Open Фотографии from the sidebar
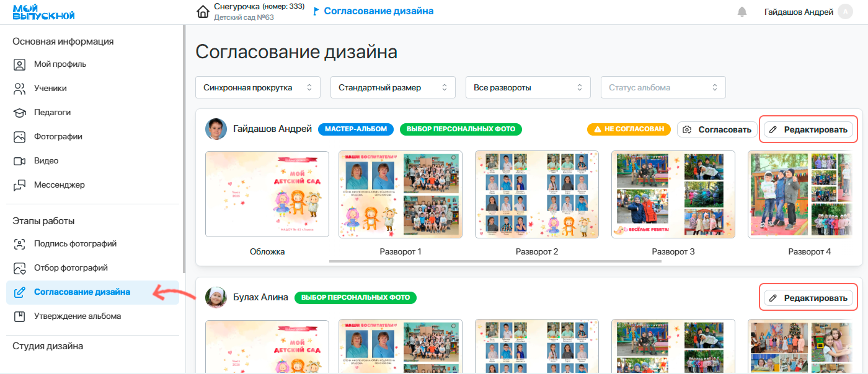 click(x=58, y=137)
